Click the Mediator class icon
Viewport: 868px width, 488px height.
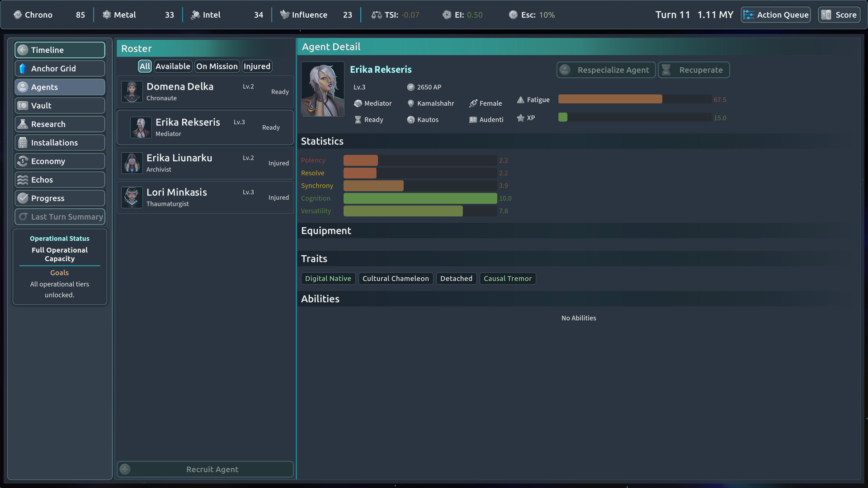click(358, 103)
